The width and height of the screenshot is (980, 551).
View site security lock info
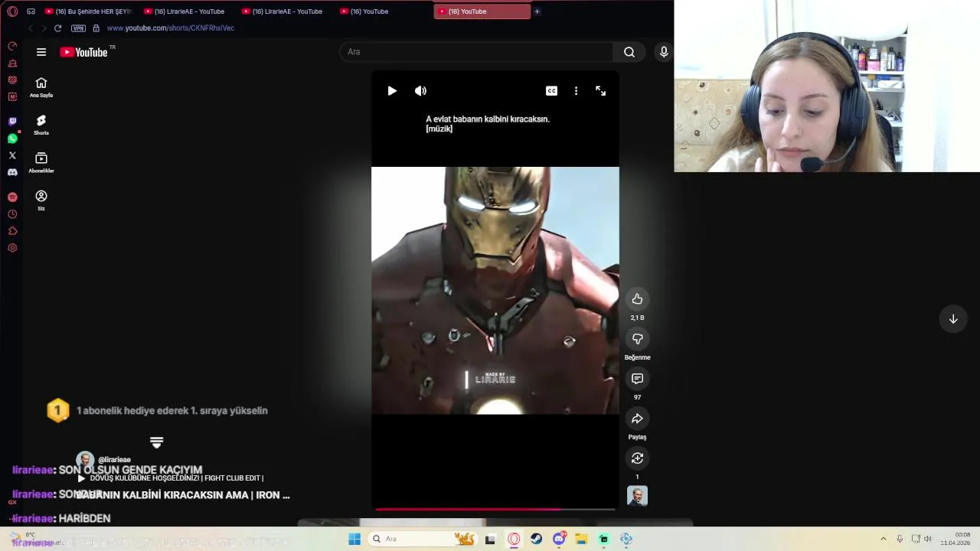point(96,28)
